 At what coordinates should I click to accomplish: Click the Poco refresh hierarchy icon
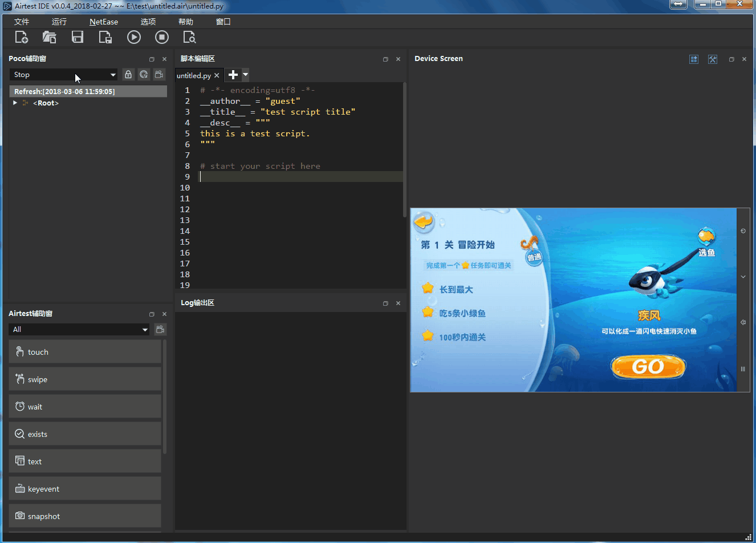(144, 75)
